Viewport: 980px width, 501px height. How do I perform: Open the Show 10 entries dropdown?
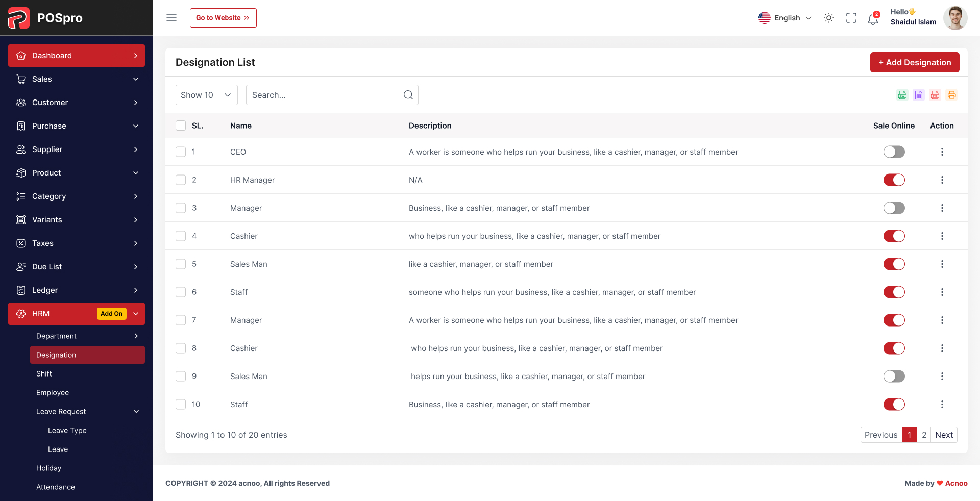click(x=206, y=95)
